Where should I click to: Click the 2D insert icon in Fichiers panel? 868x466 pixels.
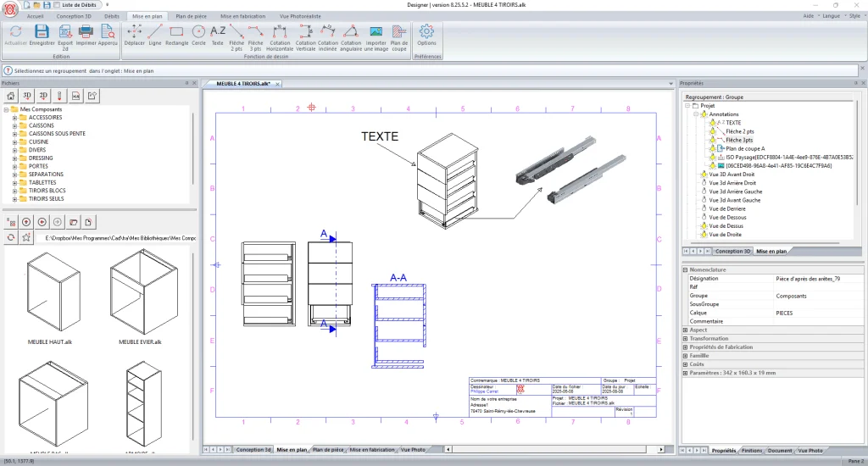43,96
